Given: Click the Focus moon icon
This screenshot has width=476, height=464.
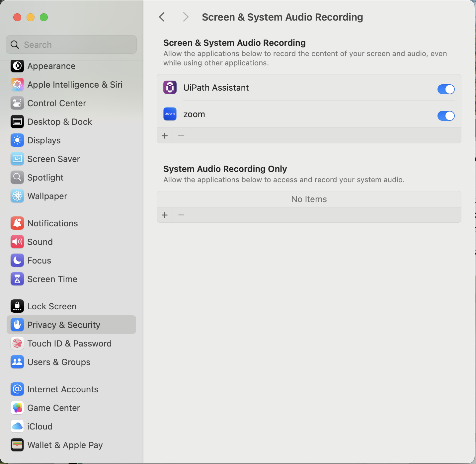Looking at the screenshot, I should [17, 261].
